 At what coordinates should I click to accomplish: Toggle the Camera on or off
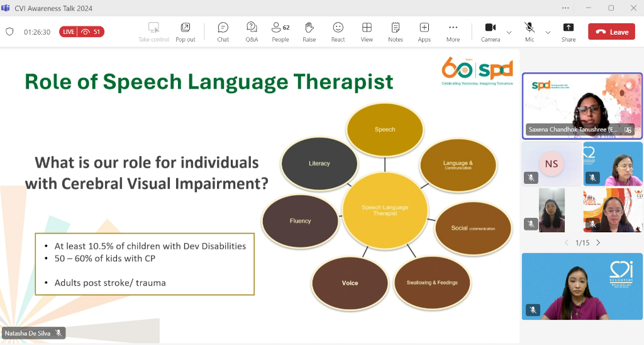491,31
